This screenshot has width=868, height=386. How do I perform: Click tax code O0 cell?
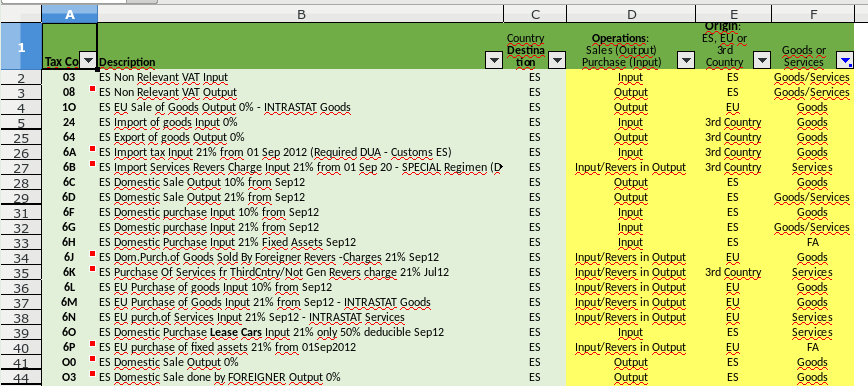pos(70,362)
